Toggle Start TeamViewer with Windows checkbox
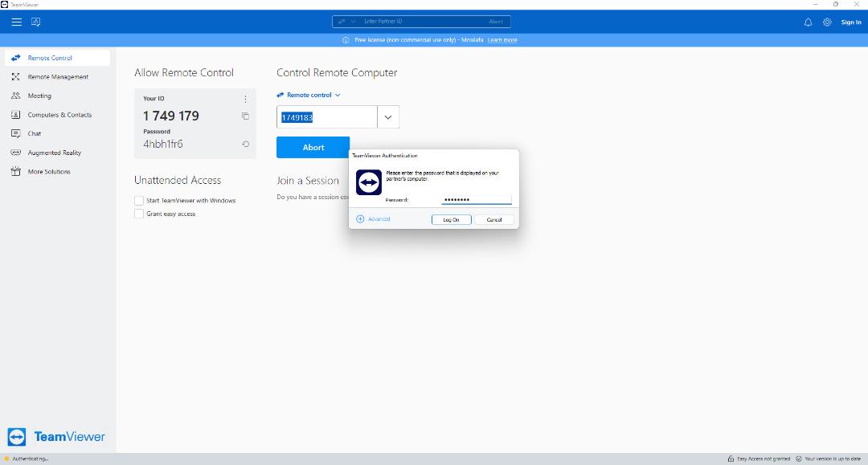 [x=139, y=201]
